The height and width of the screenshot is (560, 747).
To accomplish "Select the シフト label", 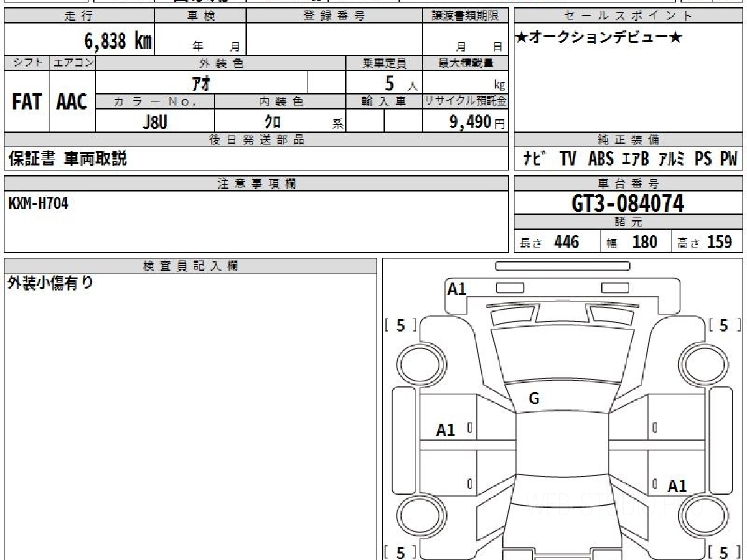I will click(x=27, y=63).
